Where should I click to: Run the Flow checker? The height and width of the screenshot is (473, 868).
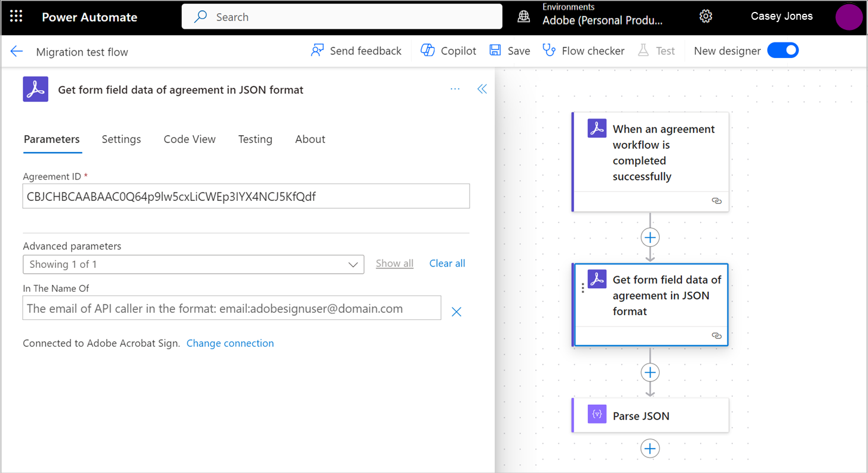click(549, 50)
